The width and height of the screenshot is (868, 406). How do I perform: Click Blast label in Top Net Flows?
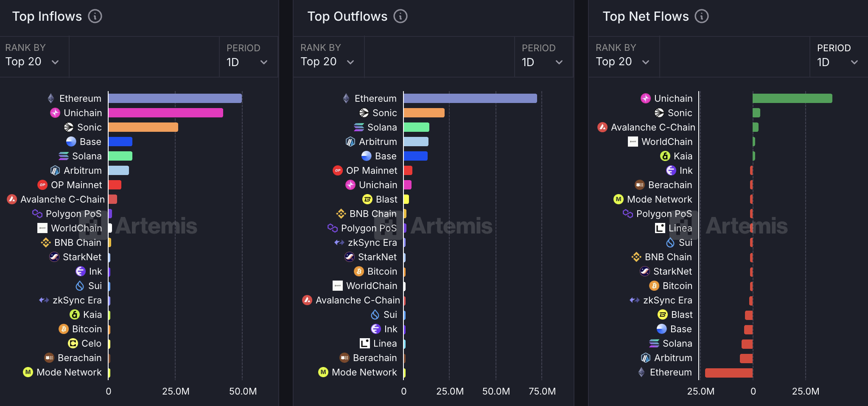[x=682, y=314]
